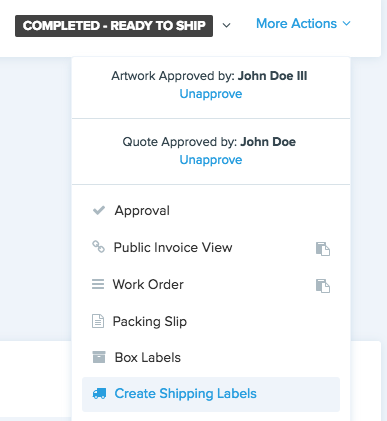This screenshot has width=387, height=421.
Task: Copy the Work Order link
Action: [x=323, y=286]
